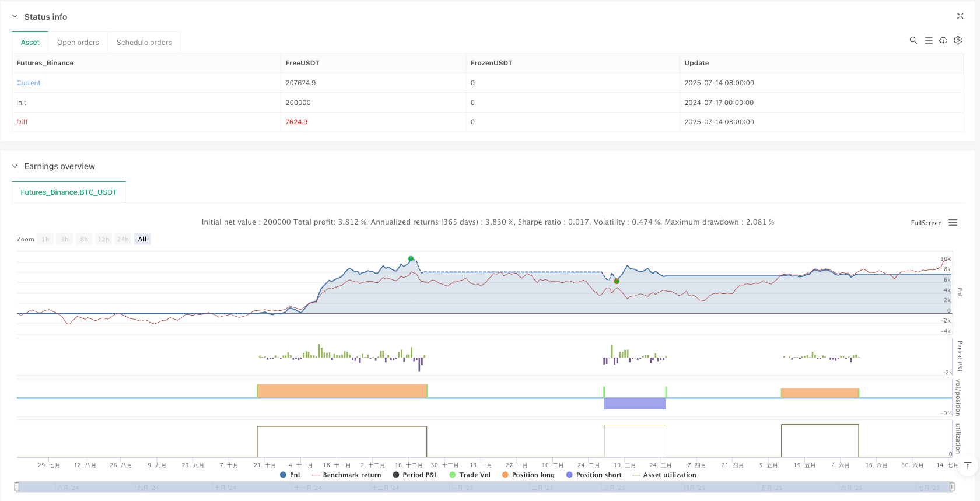Collapse the Earnings overview section
980x501 pixels.
pyautogui.click(x=15, y=166)
